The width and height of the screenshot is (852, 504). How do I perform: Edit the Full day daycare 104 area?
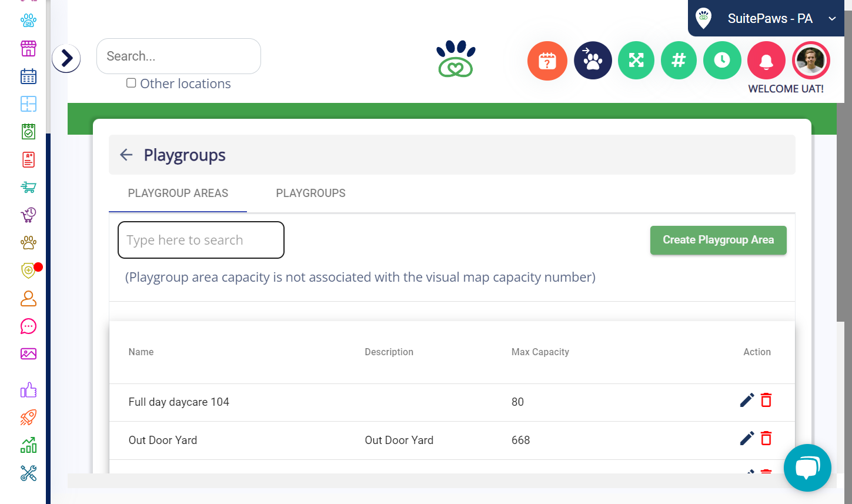[747, 400]
